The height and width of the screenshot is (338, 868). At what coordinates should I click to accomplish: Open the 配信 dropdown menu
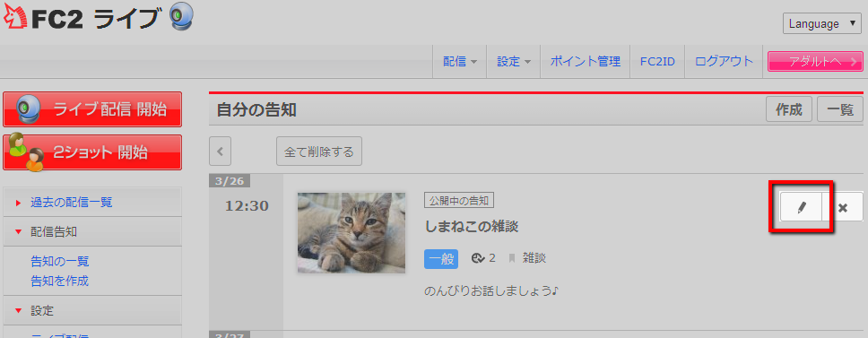click(x=459, y=61)
